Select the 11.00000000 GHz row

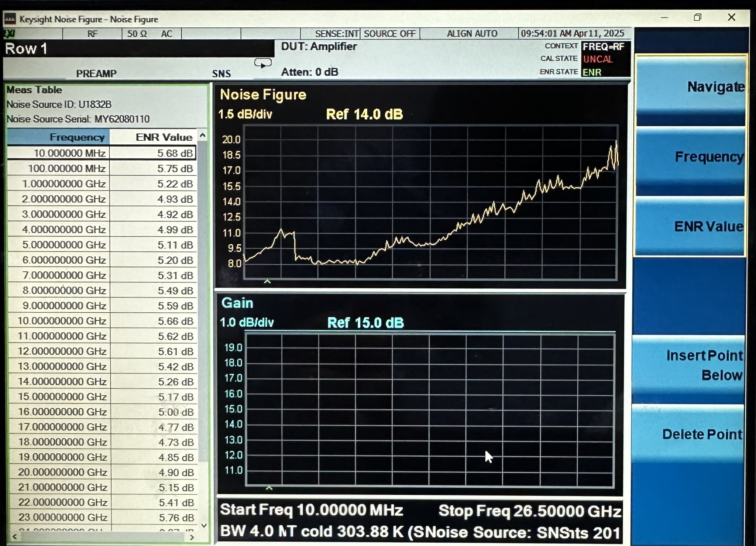[x=102, y=336]
